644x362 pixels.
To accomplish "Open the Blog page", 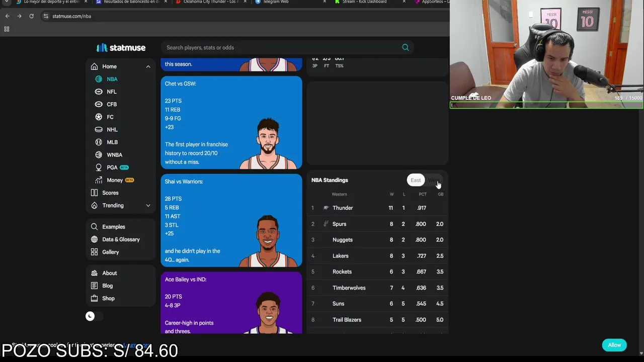I will [107, 286].
